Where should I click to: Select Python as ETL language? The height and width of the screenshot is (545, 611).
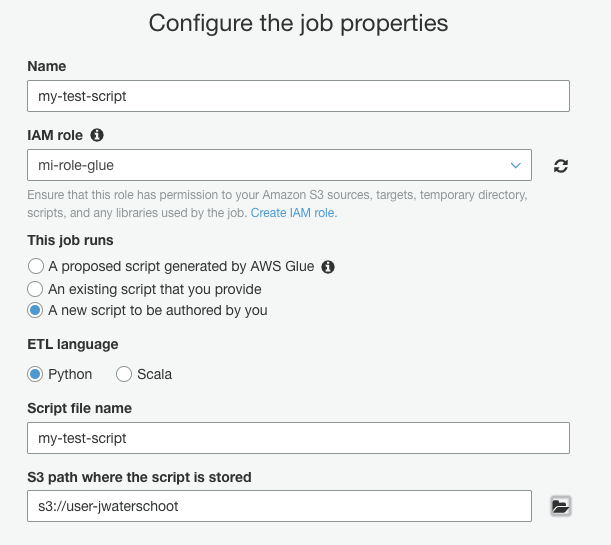[36, 374]
